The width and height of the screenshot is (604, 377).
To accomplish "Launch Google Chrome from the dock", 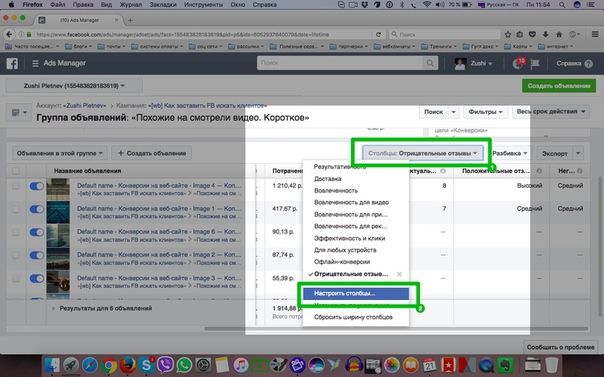I will (109, 365).
